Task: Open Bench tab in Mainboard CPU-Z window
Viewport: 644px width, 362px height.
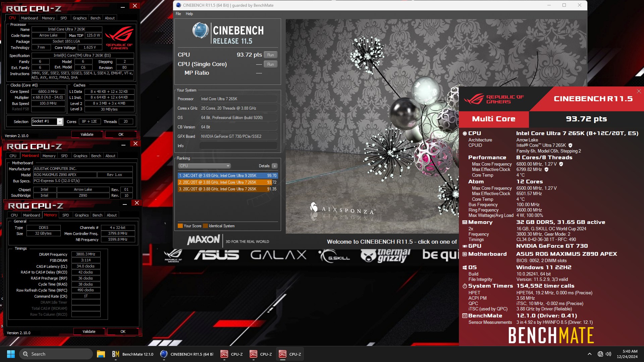Action: point(96,156)
